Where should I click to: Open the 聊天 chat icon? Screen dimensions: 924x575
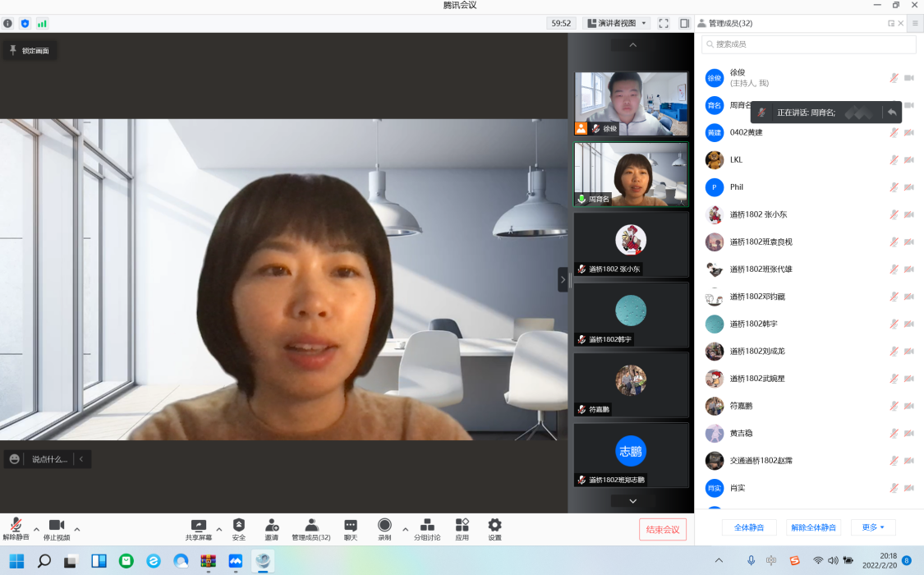click(351, 526)
